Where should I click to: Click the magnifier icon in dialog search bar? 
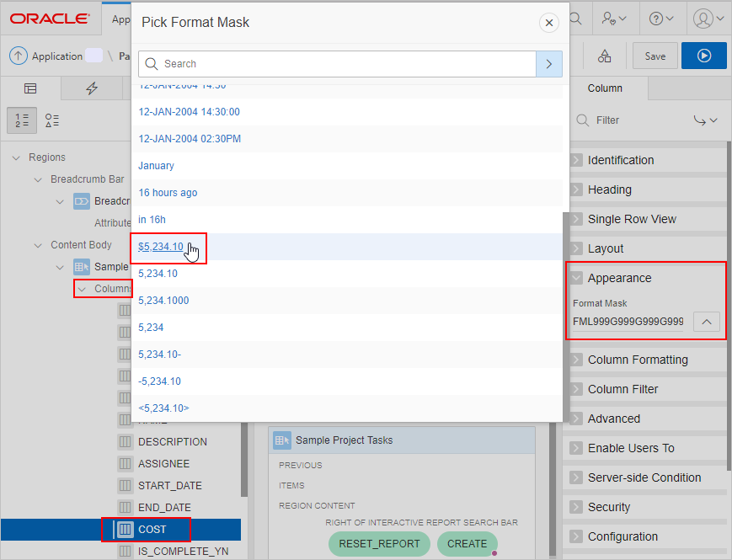151,63
